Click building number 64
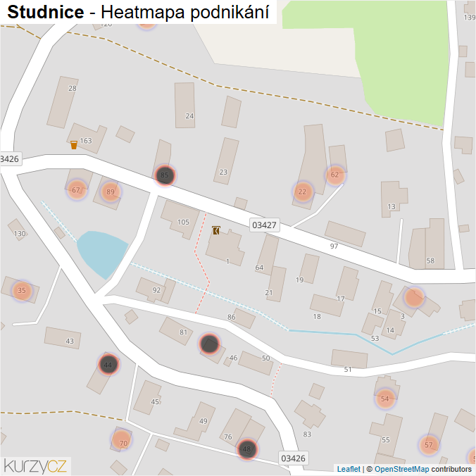Screen dimensions: 476x476 [x=259, y=268]
